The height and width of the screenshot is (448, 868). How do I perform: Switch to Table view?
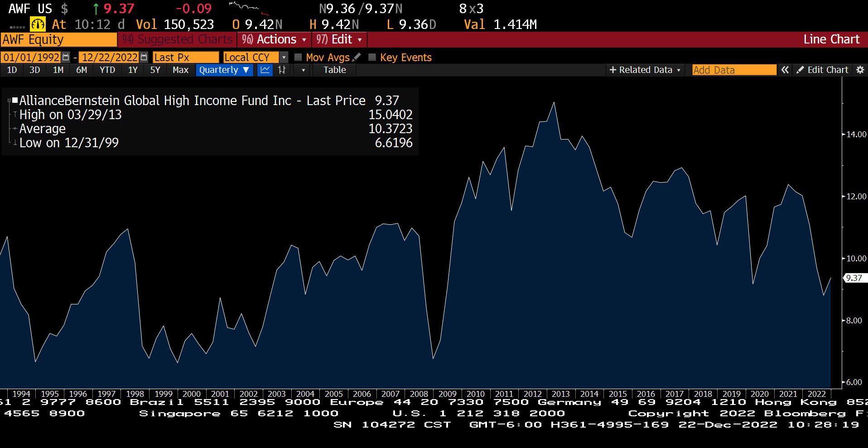(334, 70)
